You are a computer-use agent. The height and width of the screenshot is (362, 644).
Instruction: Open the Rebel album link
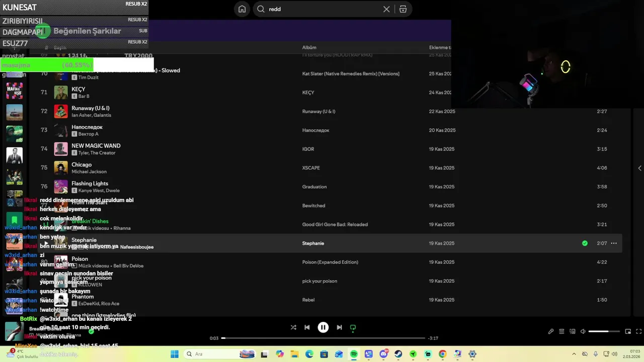(x=308, y=300)
